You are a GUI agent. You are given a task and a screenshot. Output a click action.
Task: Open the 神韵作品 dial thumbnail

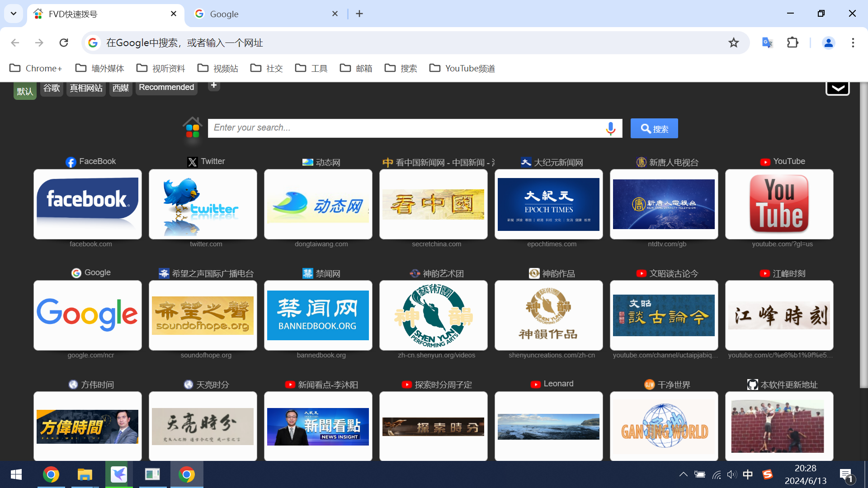(x=549, y=315)
